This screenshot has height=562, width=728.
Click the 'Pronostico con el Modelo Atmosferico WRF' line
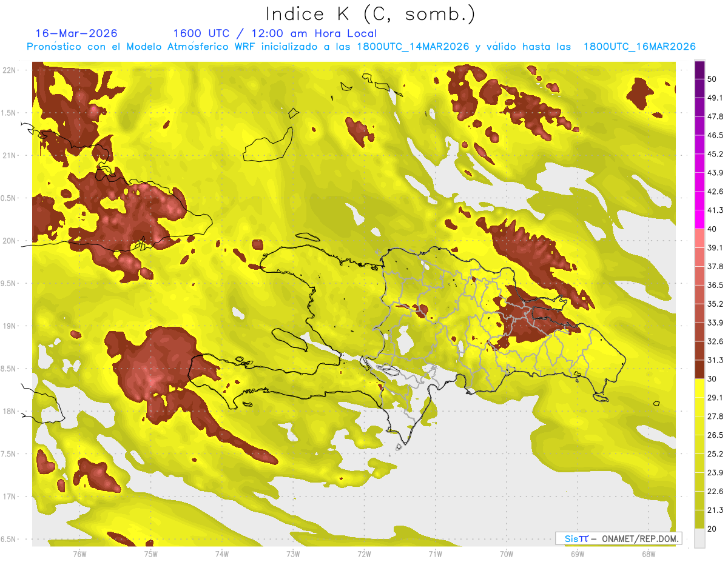pos(361,47)
